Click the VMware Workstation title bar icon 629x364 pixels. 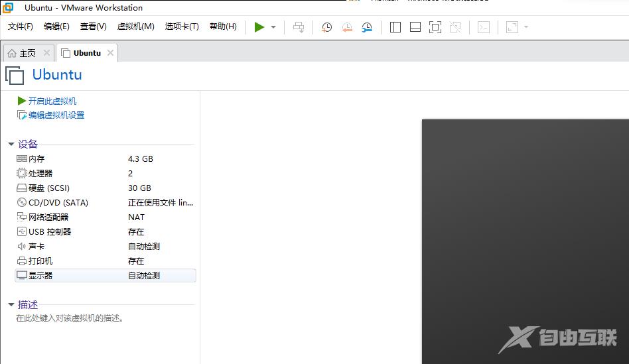[x=8, y=7]
